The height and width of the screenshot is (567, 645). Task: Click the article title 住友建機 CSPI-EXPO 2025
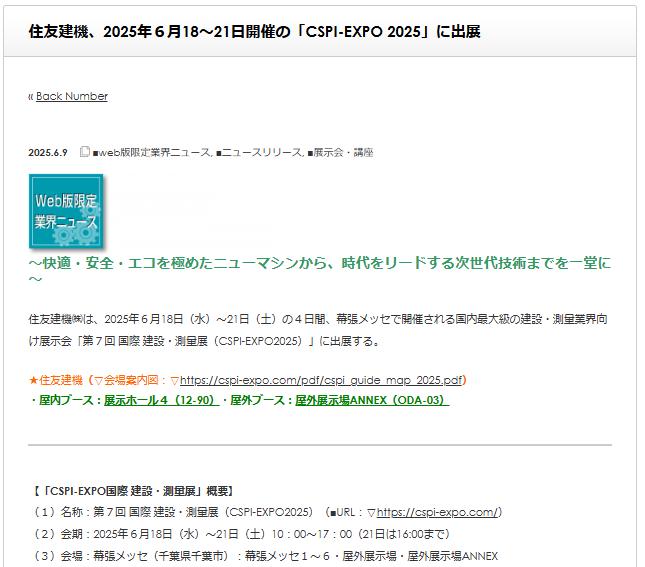coord(255,31)
